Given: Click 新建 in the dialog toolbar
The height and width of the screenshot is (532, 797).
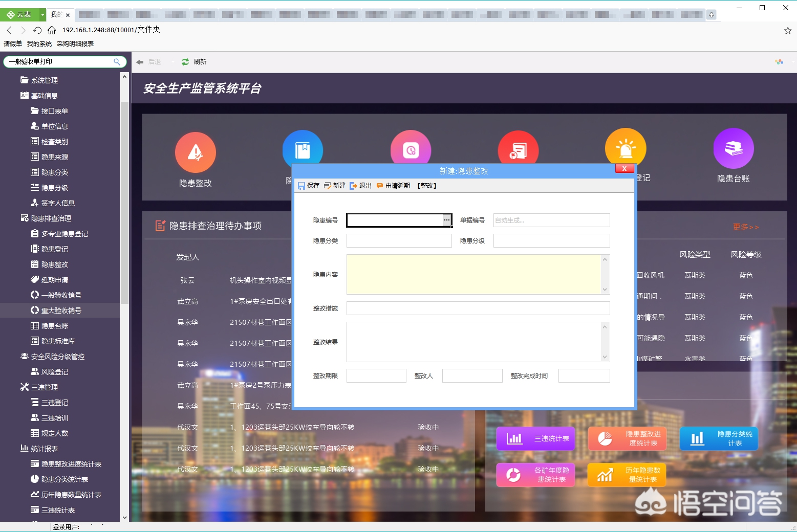Looking at the screenshot, I should point(335,186).
